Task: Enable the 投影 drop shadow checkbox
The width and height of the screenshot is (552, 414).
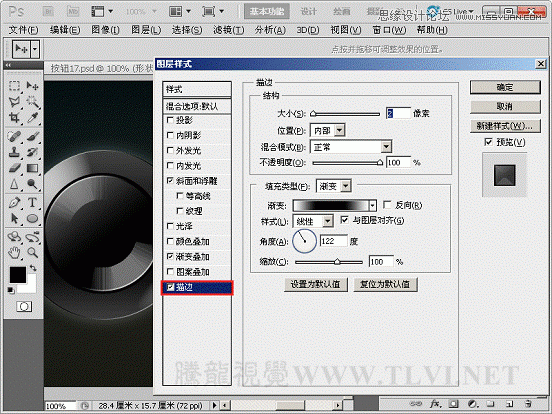Action: point(170,120)
